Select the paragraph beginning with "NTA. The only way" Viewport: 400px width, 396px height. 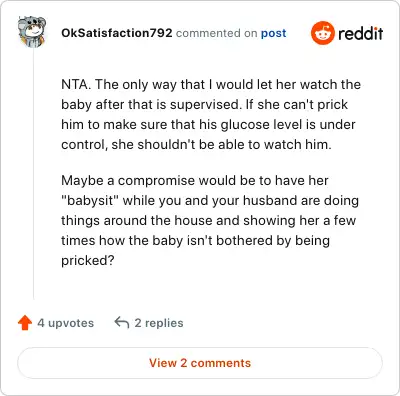(x=211, y=114)
